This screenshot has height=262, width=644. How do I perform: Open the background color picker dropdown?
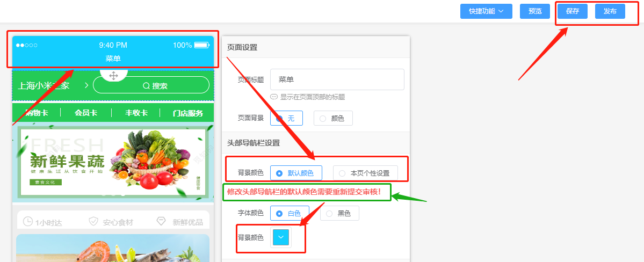pos(281,237)
